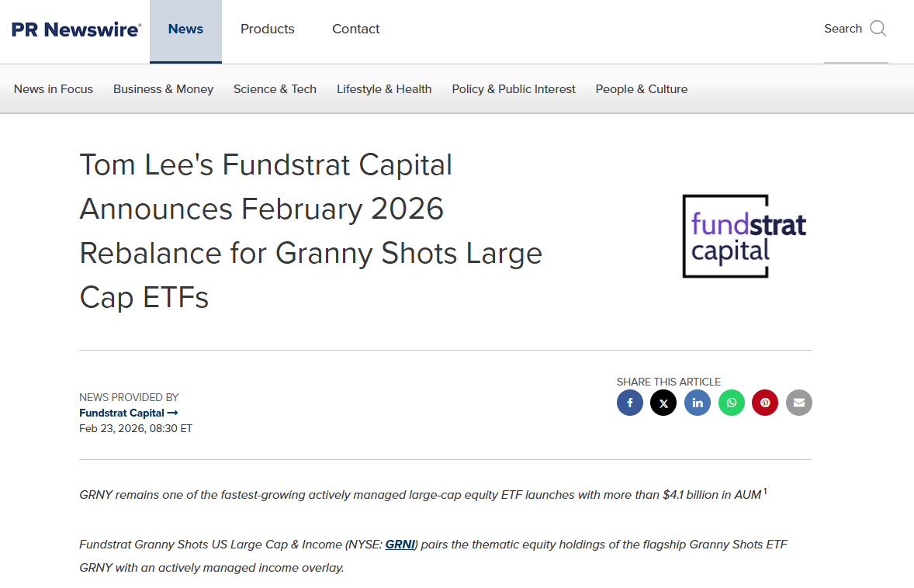The height and width of the screenshot is (588, 914).
Task: Expand News in Focus category
Action: 54,89
